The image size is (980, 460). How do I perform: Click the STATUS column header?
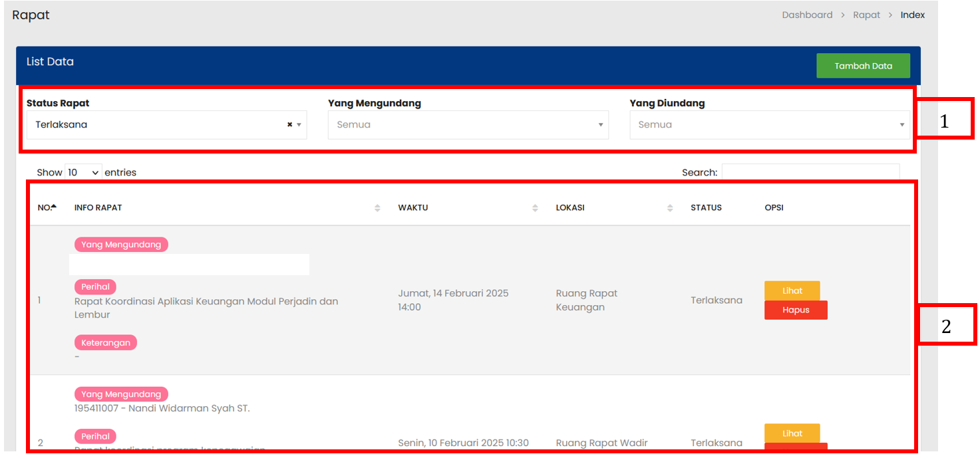pos(706,207)
